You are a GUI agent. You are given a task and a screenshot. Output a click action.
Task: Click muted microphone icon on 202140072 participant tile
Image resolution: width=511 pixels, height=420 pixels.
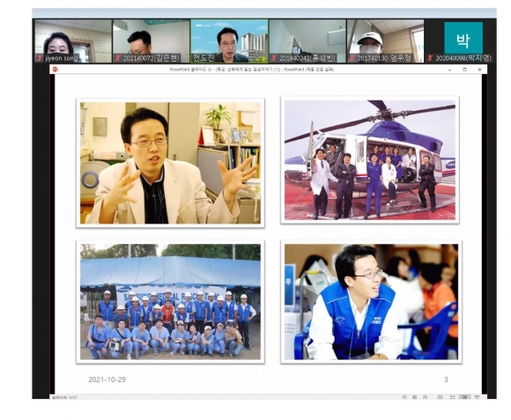118,58
